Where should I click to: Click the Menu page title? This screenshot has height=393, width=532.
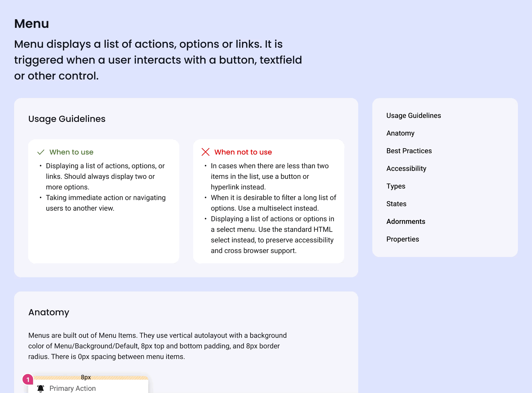point(32,23)
